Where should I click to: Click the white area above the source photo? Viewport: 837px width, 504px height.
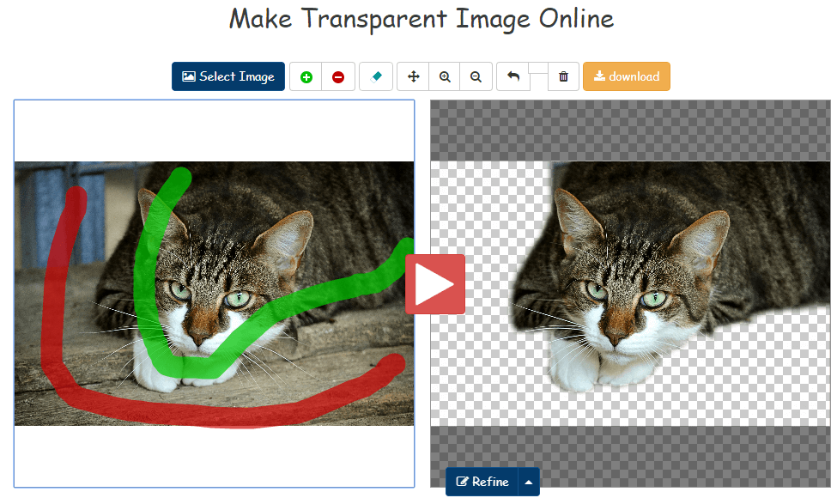pos(214,131)
